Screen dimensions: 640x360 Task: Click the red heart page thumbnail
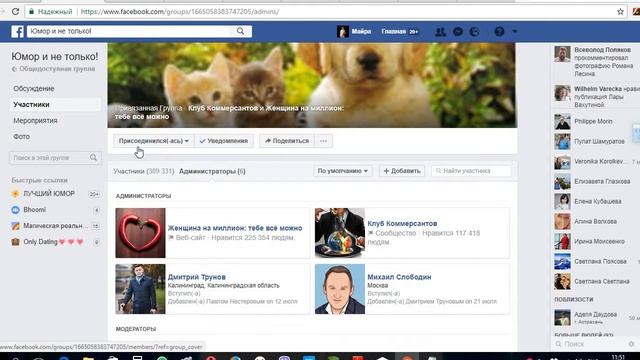(140, 233)
